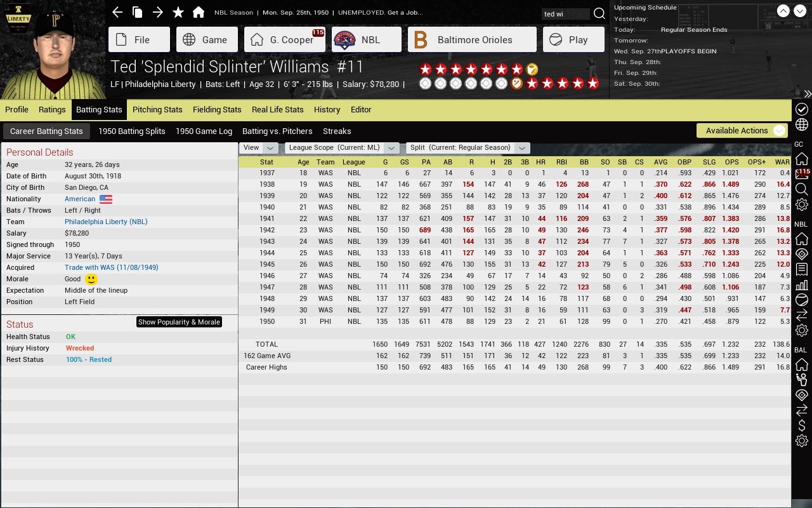Go back using the left arrow icon
The height and width of the screenshot is (508, 812).
[117, 12]
